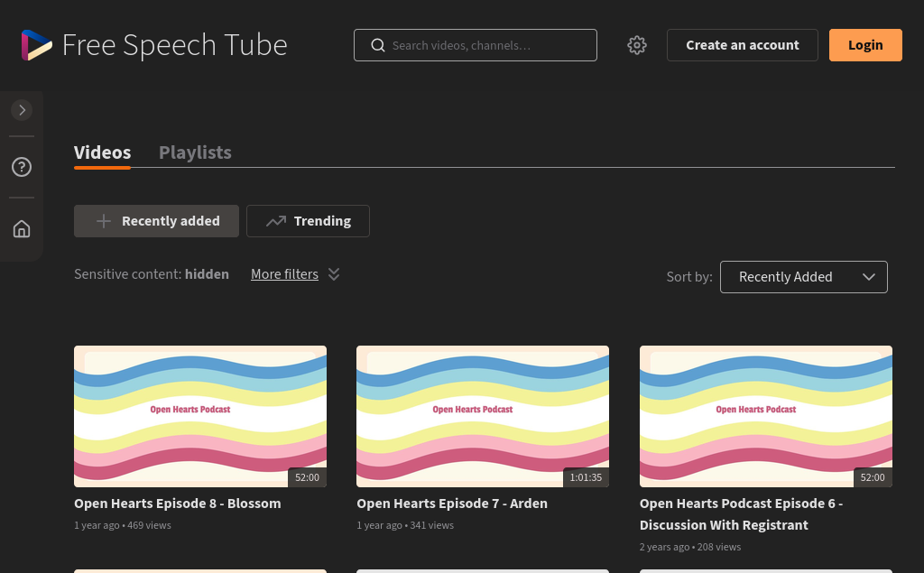Click title Open Hearts Episode 7 - Arden
This screenshot has height=573, width=924.
coord(452,504)
